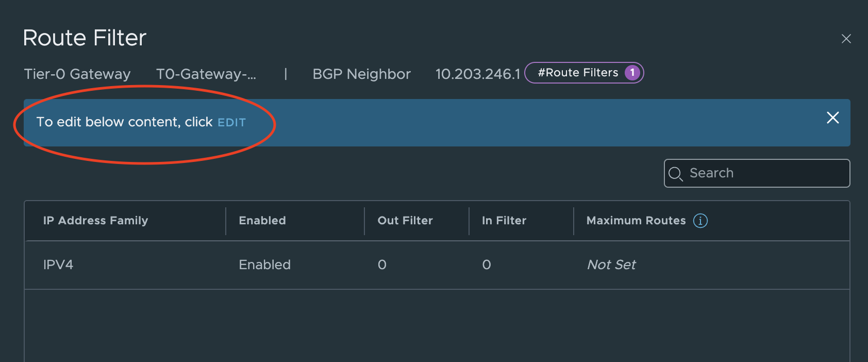
Task: Click the EDIT link in the banner
Action: click(231, 122)
